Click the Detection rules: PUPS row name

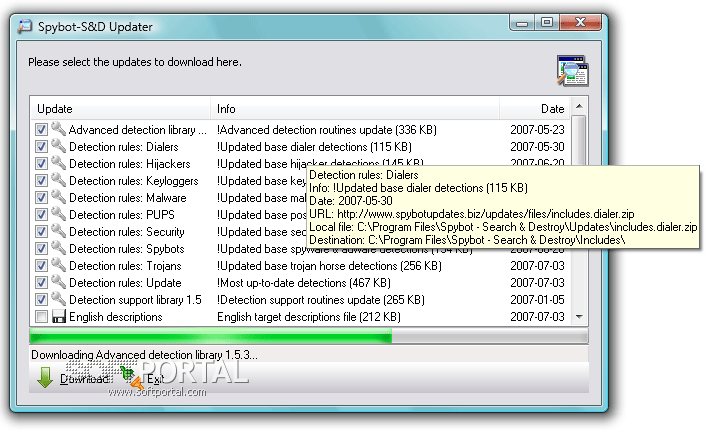click(121, 215)
